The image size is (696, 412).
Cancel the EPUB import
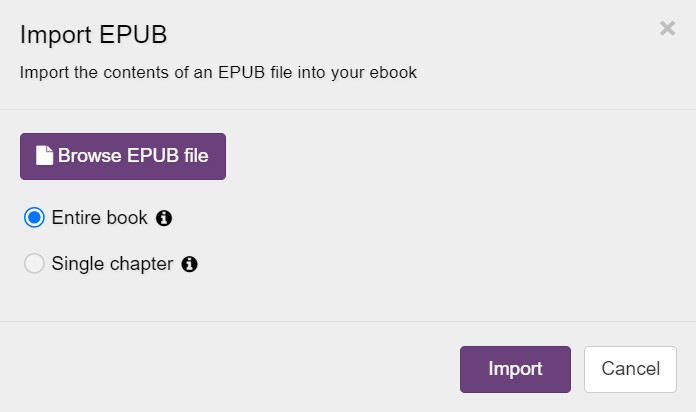(630, 369)
